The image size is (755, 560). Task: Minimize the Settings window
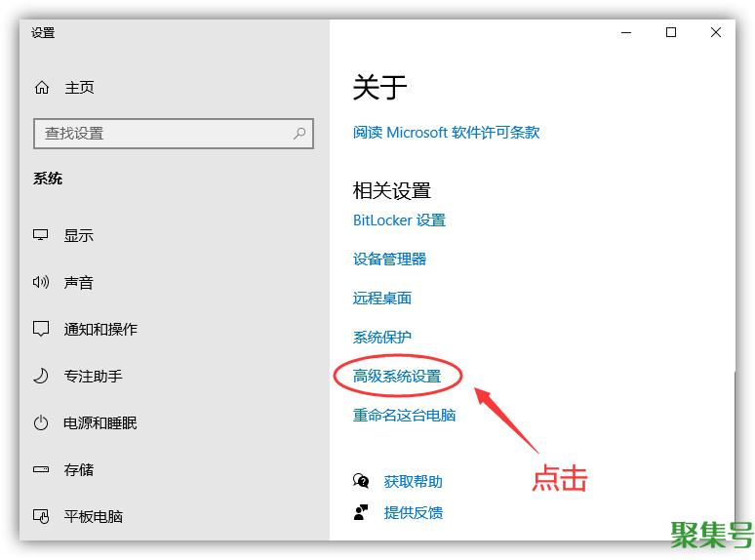[626, 33]
